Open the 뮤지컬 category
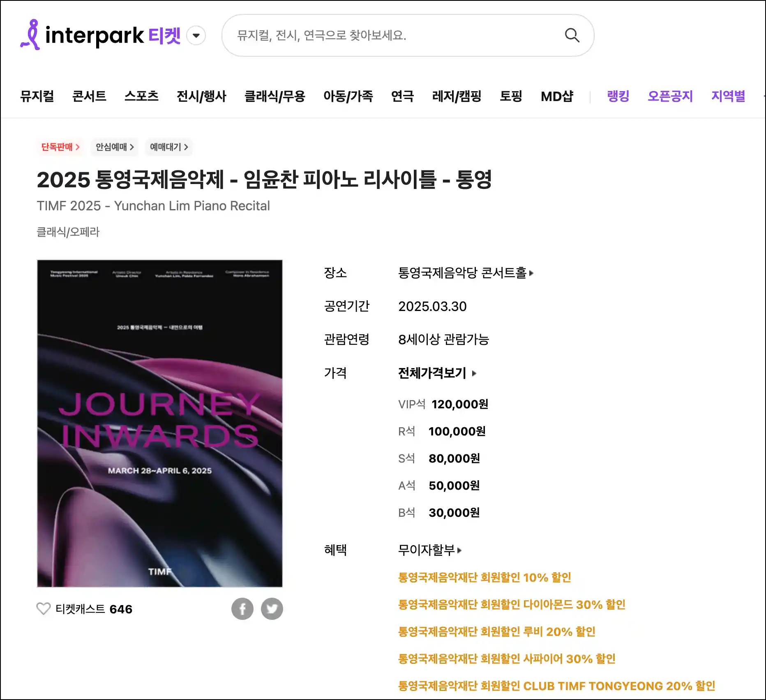This screenshot has height=700, width=766. click(x=37, y=96)
